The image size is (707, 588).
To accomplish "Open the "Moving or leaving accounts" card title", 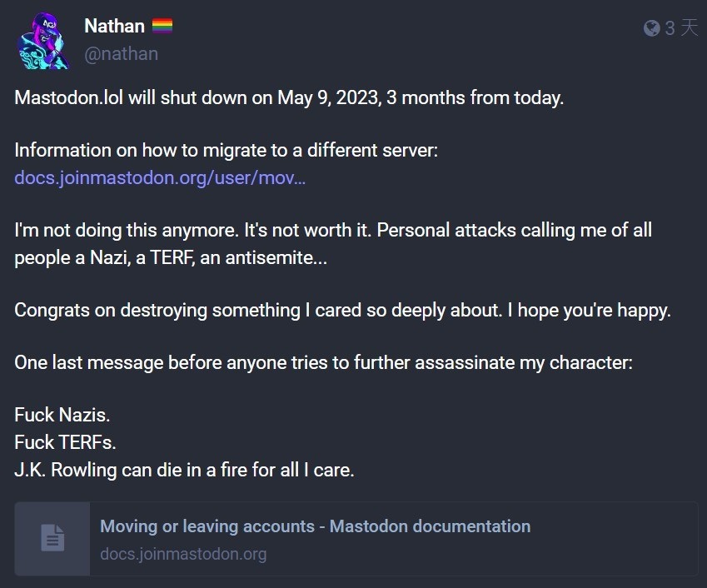I will coord(315,526).
